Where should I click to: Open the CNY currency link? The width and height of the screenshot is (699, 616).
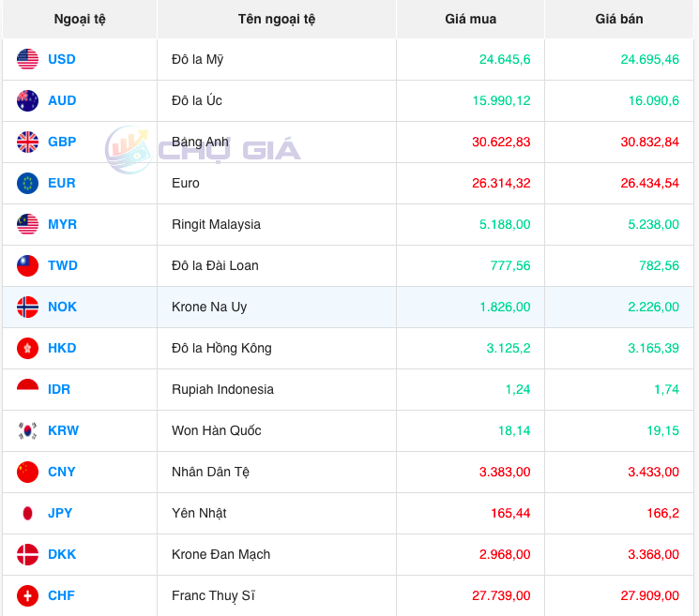click(62, 472)
